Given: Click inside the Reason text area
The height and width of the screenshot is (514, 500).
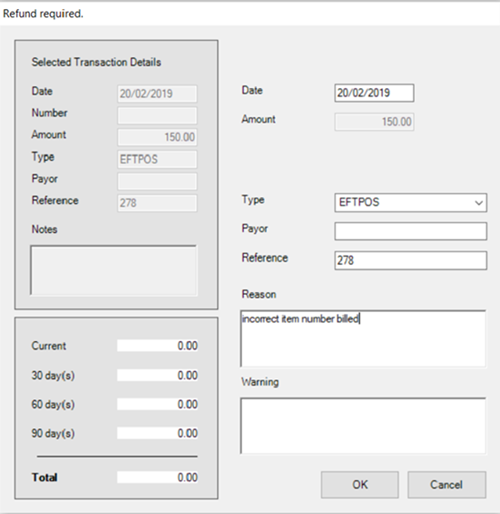Looking at the screenshot, I should (363, 338).
